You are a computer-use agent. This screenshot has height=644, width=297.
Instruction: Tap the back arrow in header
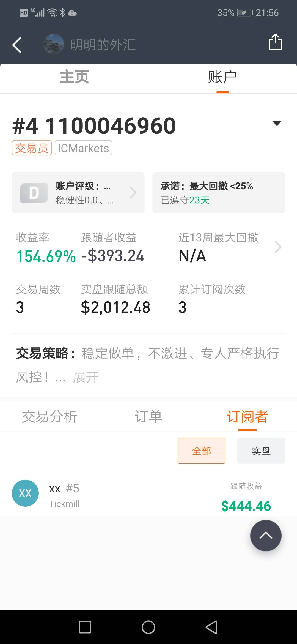[x=17, y=45]
